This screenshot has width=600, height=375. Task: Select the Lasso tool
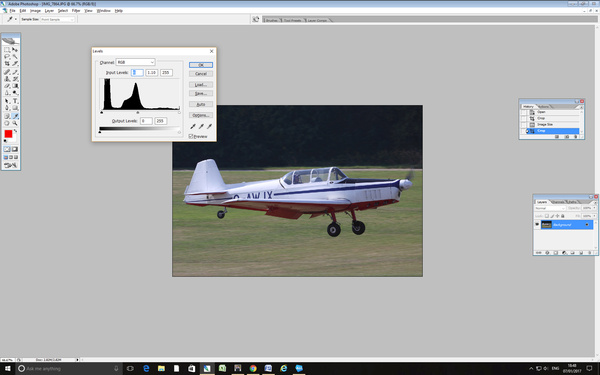coord(7,56)
